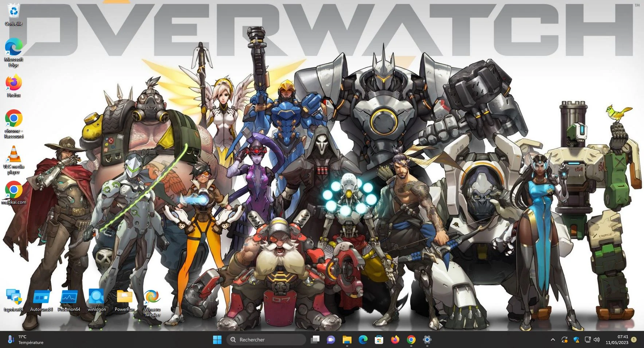Select the VLC media player desktop shortcut
Viewport: 644px width, 348px height.
[13, 160]
